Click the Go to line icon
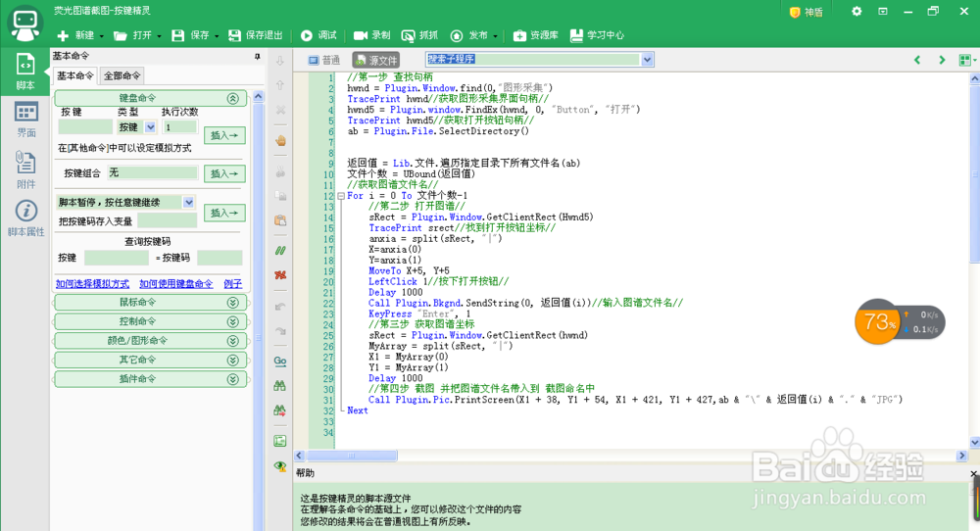 click(280, 362)
